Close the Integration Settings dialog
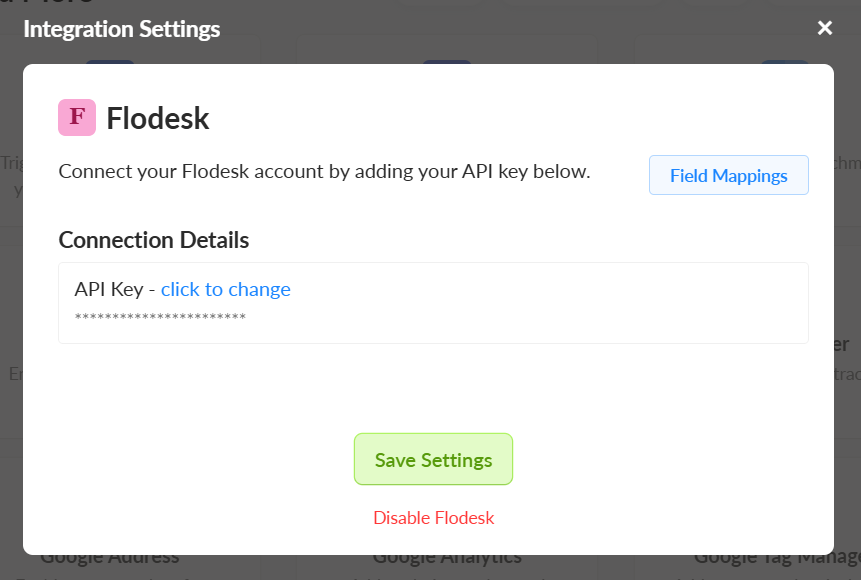 [x=825, y=28]
